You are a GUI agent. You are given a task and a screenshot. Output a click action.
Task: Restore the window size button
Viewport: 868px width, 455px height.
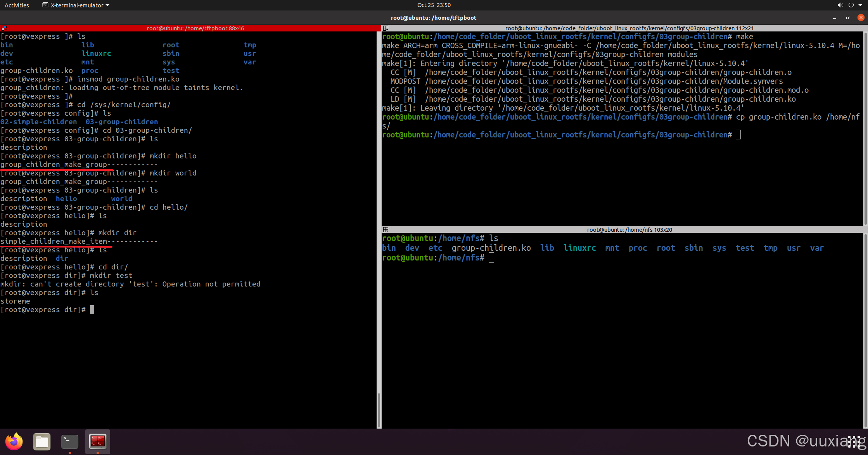tap(847, 17)
